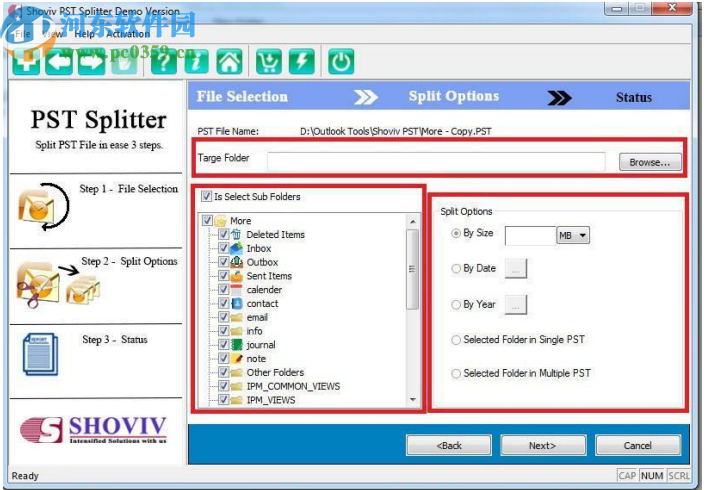Click the Outbox folder icon in tree
Screen dimensions: 711x490
(x=237, y=262)
